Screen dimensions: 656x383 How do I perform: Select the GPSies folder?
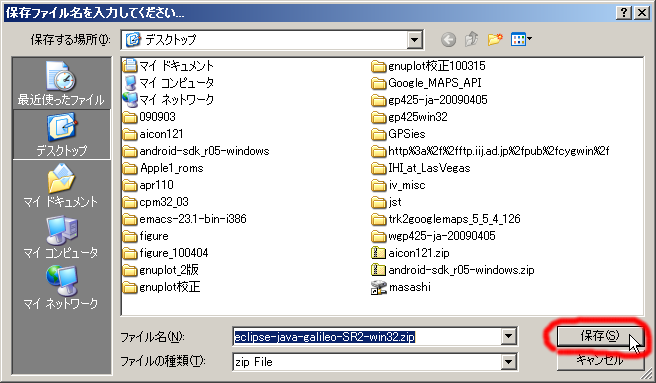[x=398, y=134]
